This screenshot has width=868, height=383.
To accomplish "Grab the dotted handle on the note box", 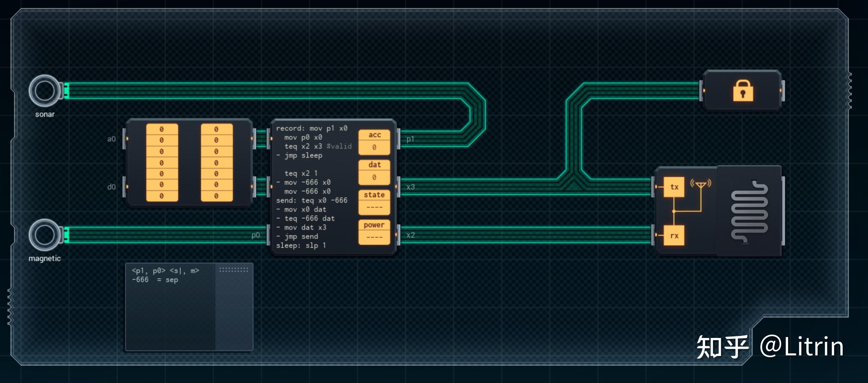I will click(x=233, y=270).
